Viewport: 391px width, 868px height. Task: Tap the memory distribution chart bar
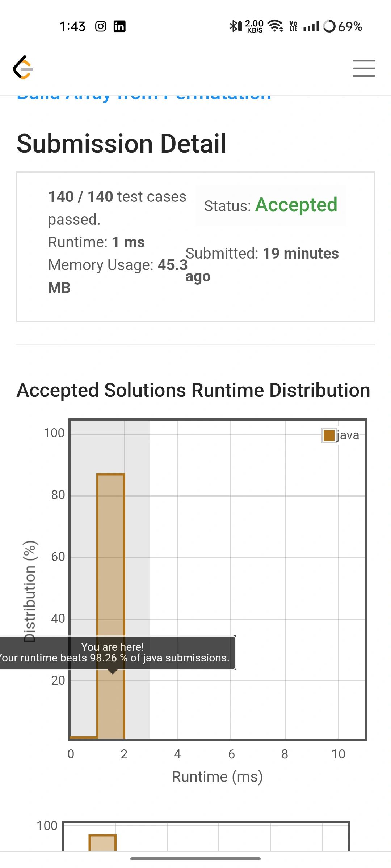(102, 842)
